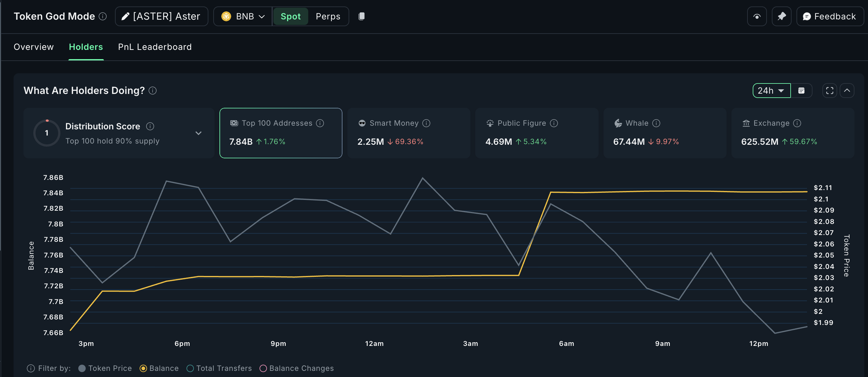The image size is (868, 377).
Task: Toggle the Balance filter option
Action: (143, 368)
